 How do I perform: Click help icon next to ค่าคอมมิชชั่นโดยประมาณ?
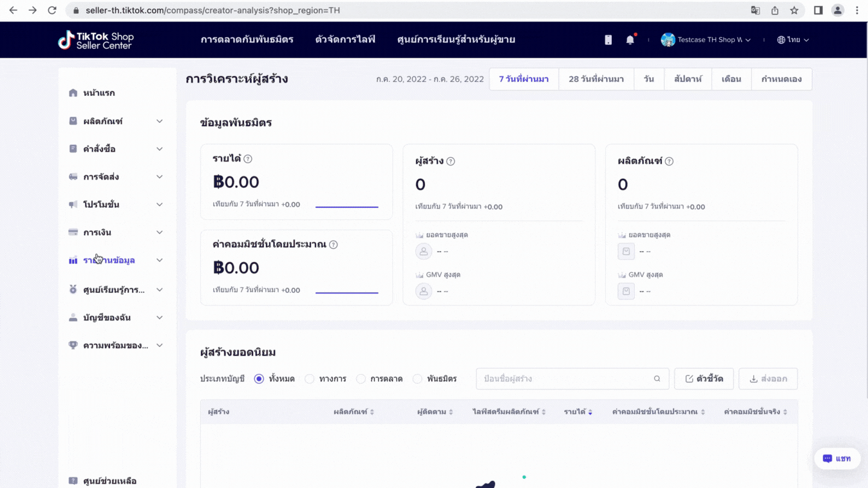click(333, 245)
